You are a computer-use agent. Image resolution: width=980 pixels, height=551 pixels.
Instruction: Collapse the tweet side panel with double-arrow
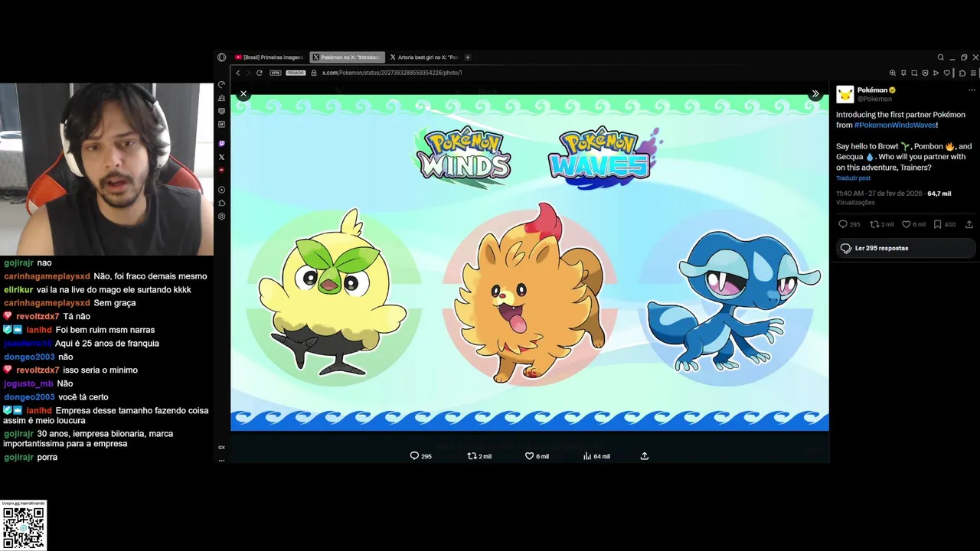pos(815,93)
